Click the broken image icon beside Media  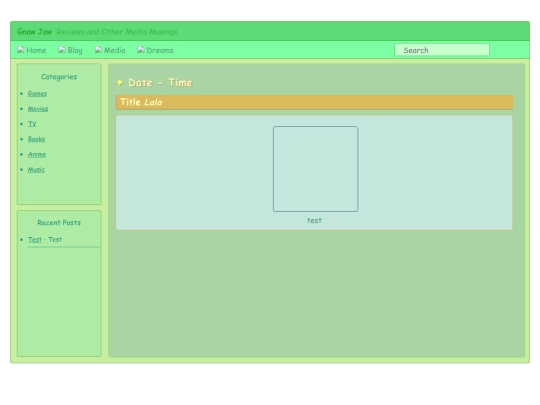(98, 50)
